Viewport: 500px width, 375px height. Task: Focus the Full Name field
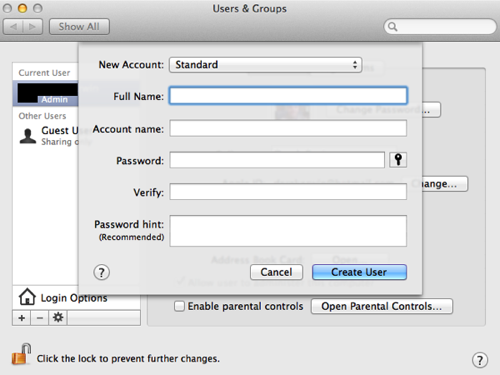(288, 96)
